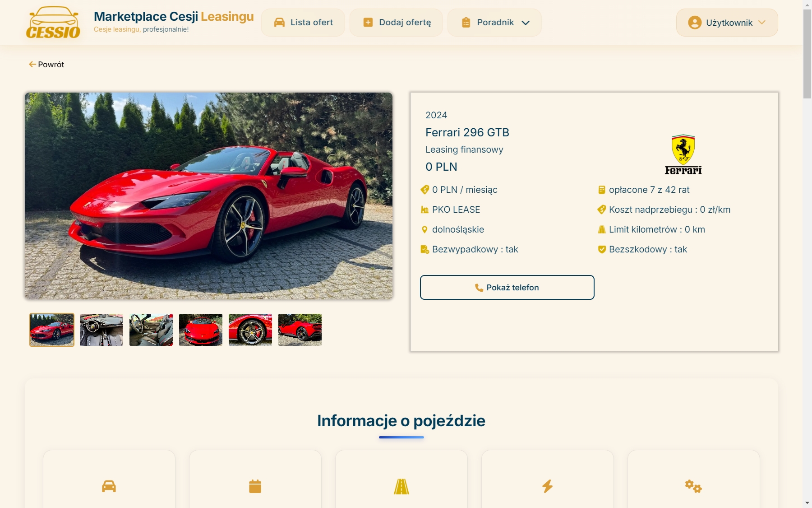Click the Ferrari brand logo
The width and height of the screenshot is (812, 508).
pos(683,154)
